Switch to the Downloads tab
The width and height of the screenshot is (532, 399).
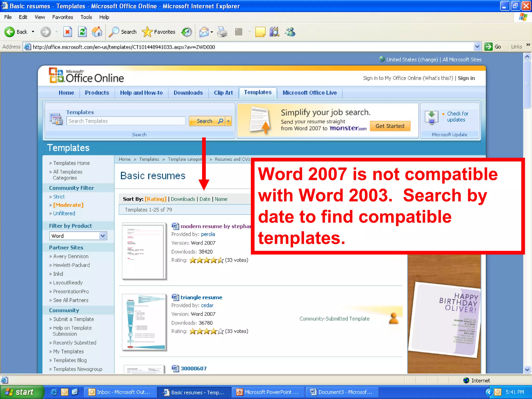pyautogui.click(x=188, y=93)
